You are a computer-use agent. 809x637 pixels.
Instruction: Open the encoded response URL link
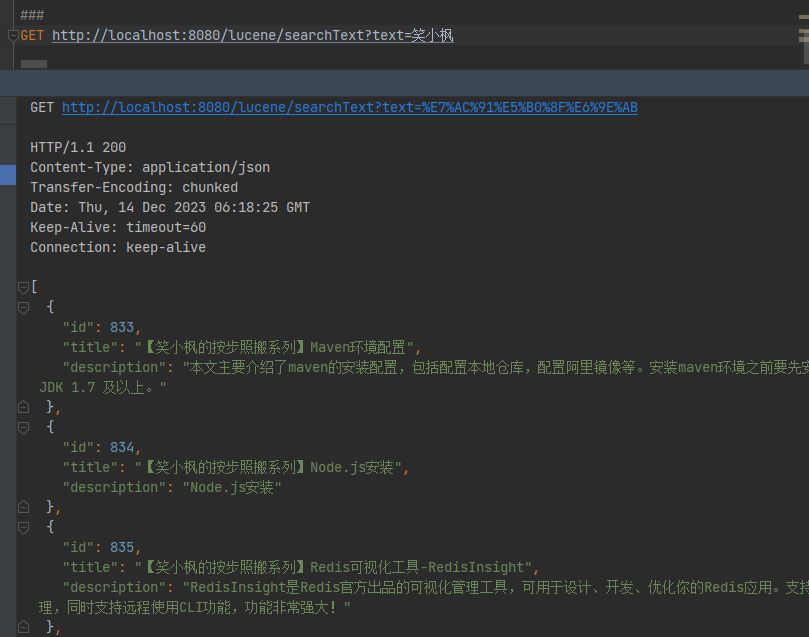click(x=350, y=107)
